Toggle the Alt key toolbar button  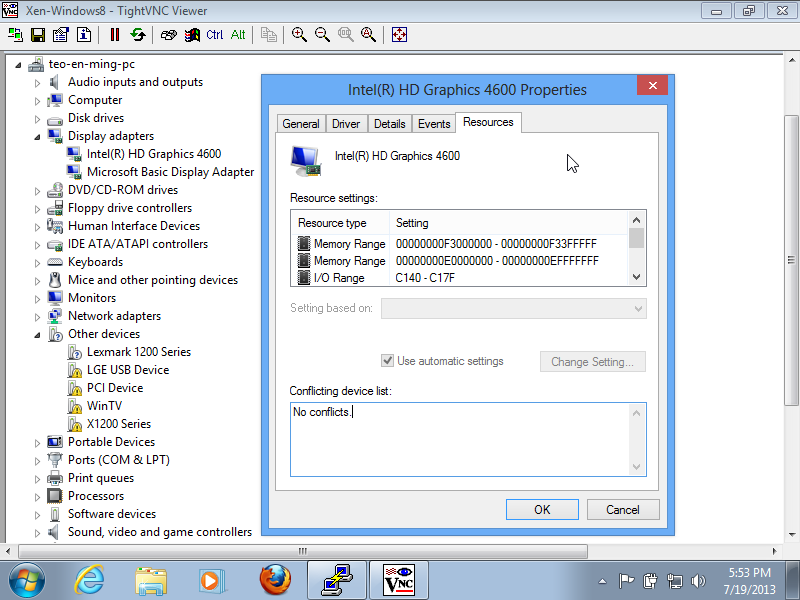tap(238, 34)
